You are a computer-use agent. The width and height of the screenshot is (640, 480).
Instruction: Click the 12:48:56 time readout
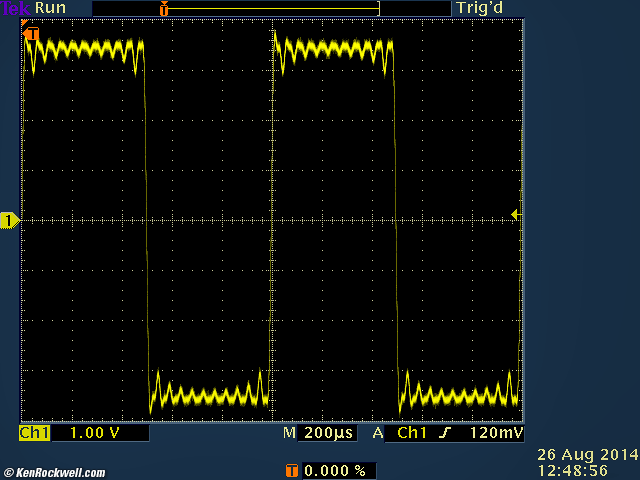[572, 470]
